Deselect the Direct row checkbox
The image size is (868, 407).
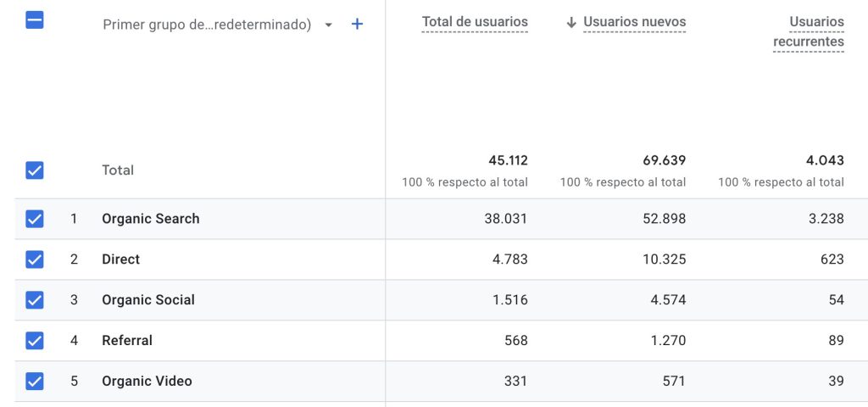pos(35,259)
